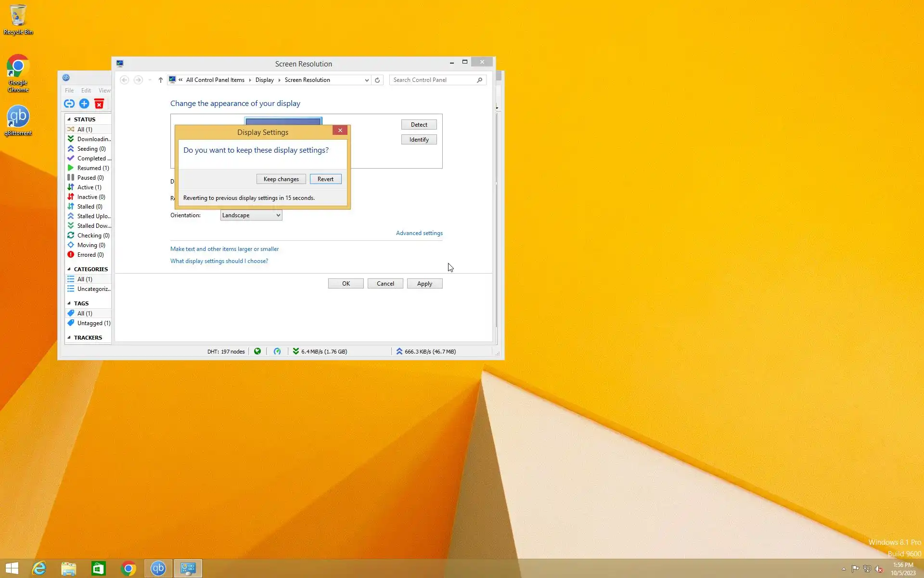
Task: Click the add torrent link icon
Action: tap(69, 104)
